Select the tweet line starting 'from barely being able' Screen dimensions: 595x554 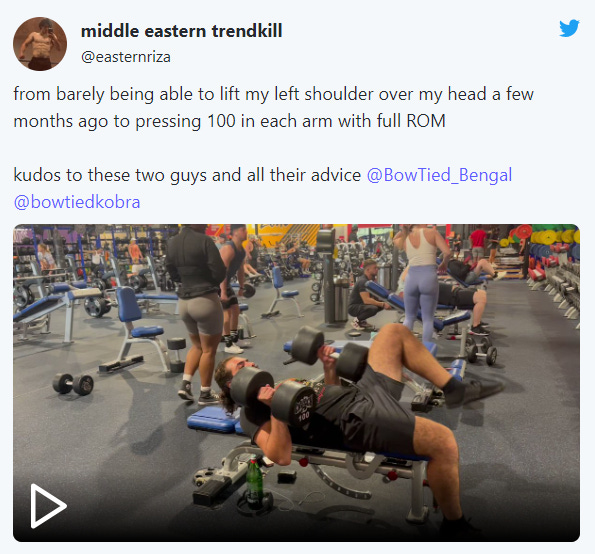pyautogui.click(x=274, y=94)
